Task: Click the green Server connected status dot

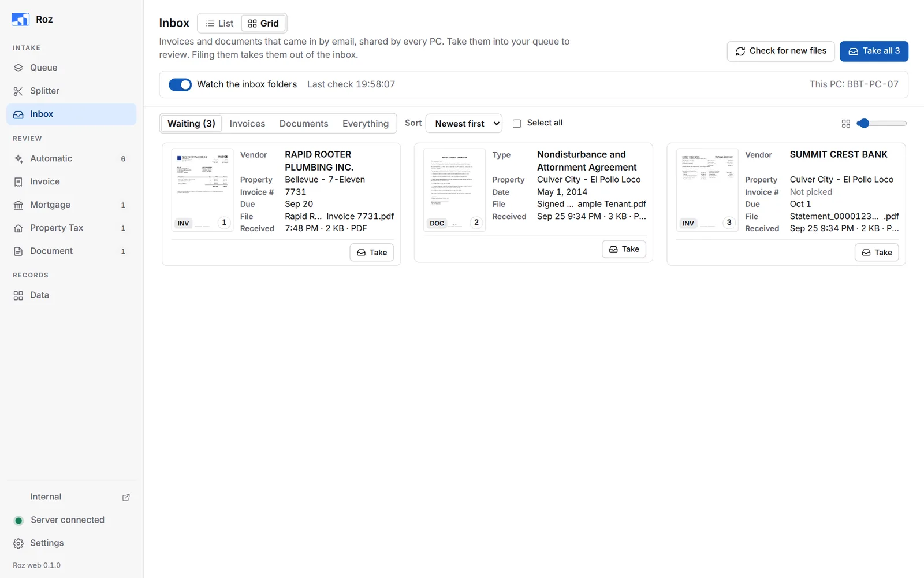Action: (x=18, y=520)
